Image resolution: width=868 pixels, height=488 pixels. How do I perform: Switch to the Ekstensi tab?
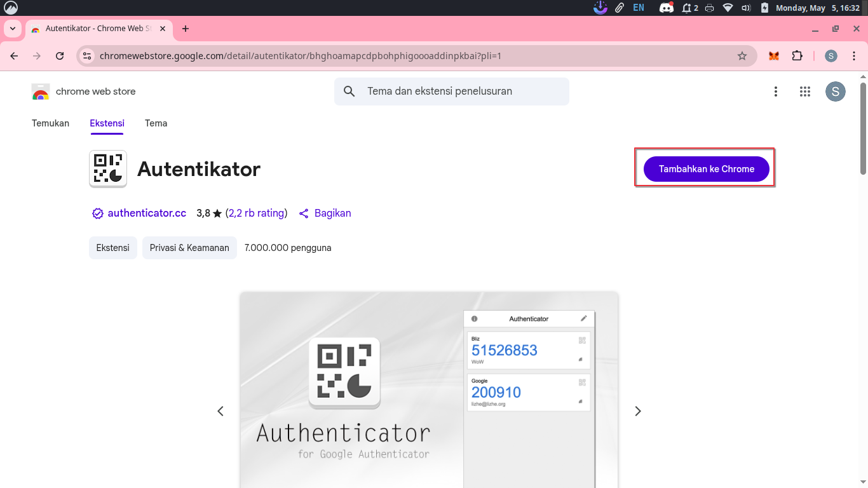click(107, 123)
